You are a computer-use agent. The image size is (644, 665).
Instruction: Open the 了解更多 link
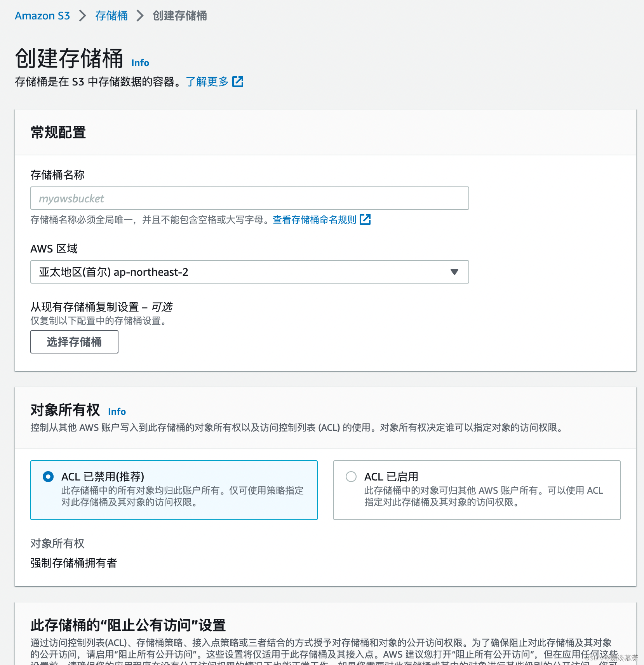(207, 82)
